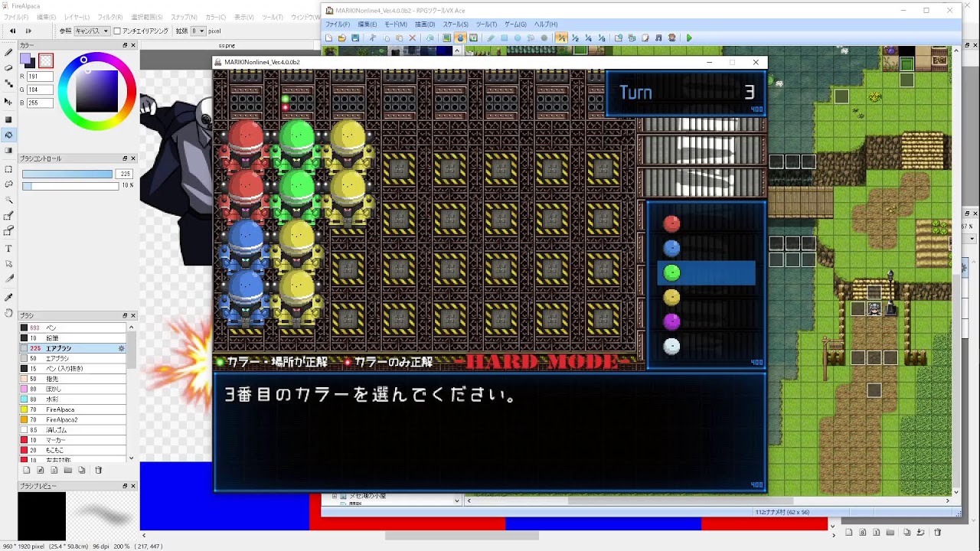The image size is (980, 551).
Task: Choose the red color option in game
Action: coord(671,223)
